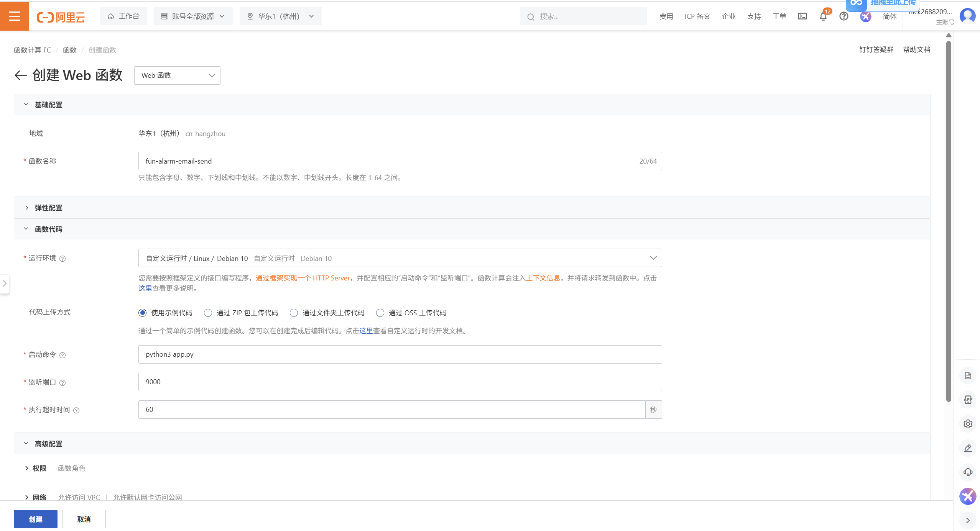Open the customer service headset icon

tap(968, 472)
